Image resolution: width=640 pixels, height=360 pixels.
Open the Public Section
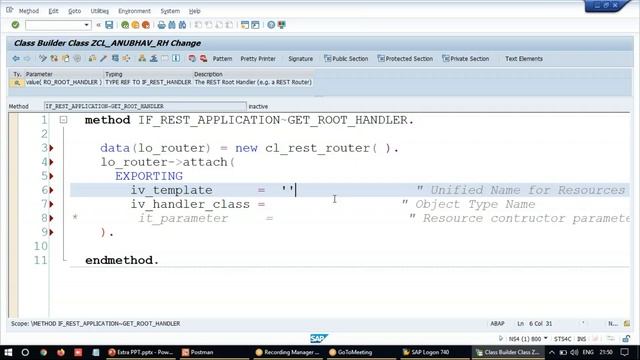tap(346, 59)
